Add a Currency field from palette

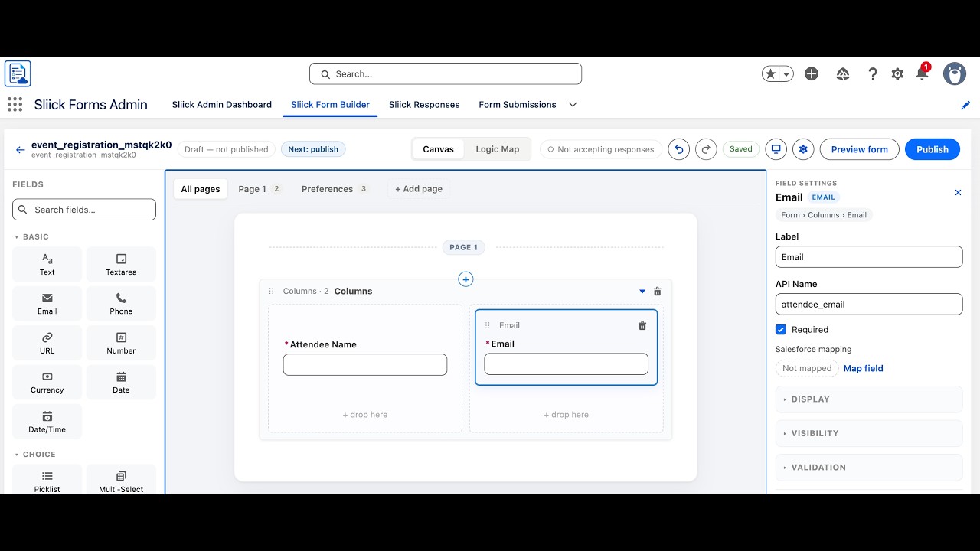(x=47, y=383)
